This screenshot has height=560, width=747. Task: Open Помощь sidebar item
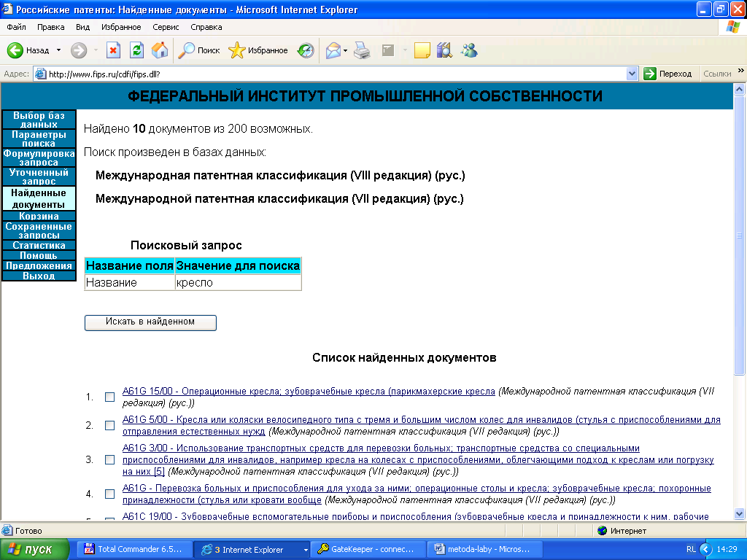click(x=39, y=256)
